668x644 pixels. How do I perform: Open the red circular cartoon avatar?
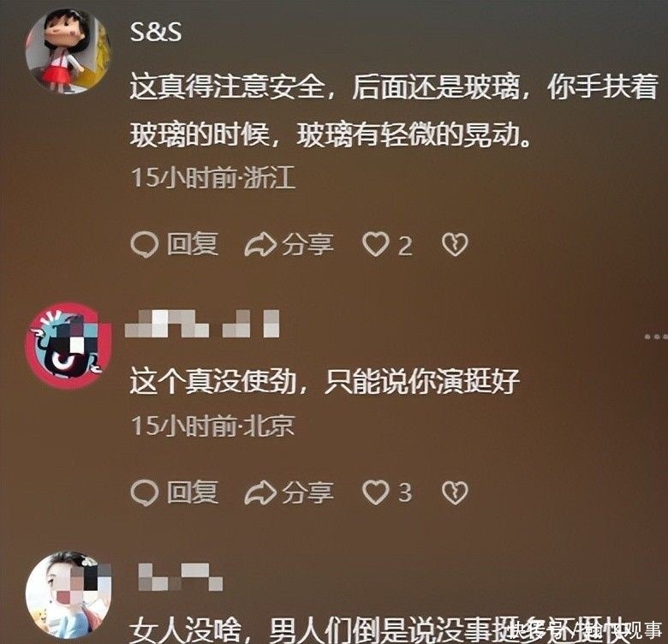(x=69, y=346)
